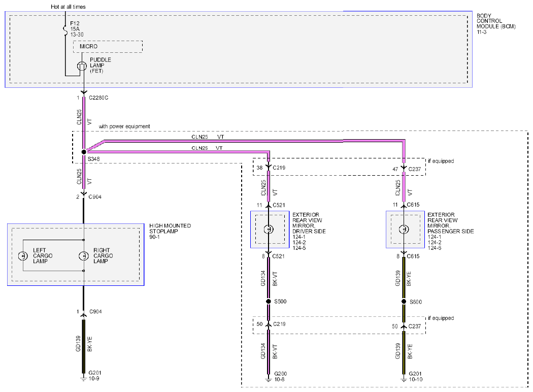Click the lower 'if equipped' note
Viewport: 533px width, 392px height.
click(441, 318)
